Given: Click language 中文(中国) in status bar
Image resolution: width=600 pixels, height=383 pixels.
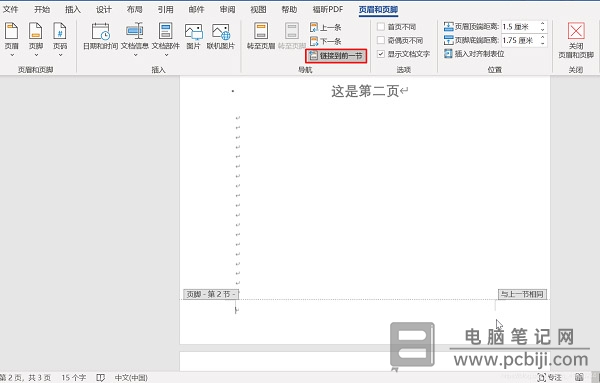Looking at the screenshot, I should 131,378.
